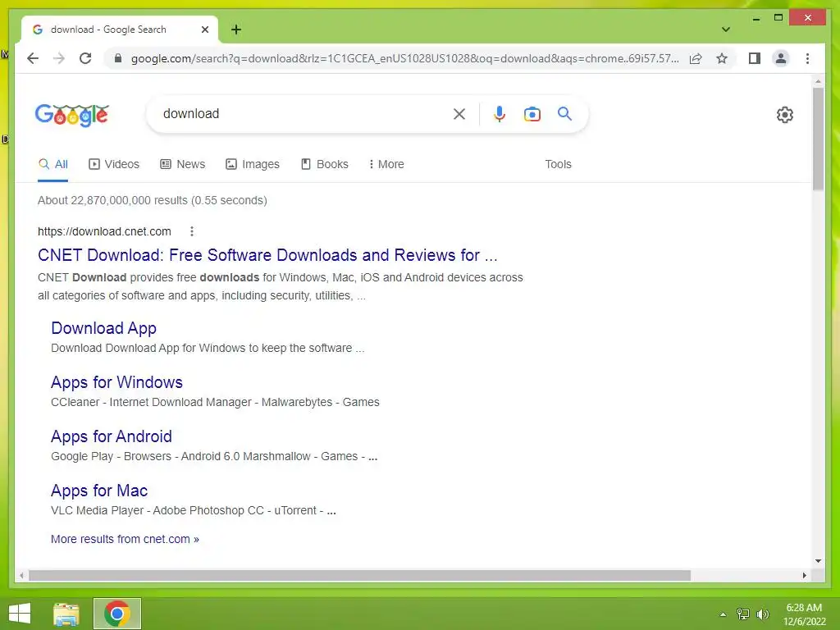Click the horizontal scrollbar right arrow
The height and width of the screenshot is (630, 840).
[x=804, y=575]
